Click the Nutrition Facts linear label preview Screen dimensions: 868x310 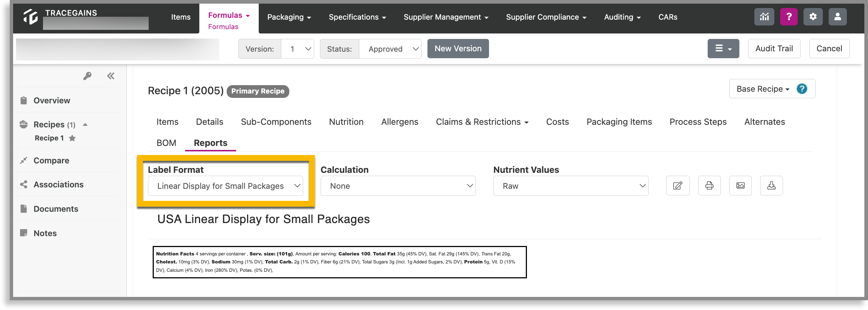click(x=340, y=262)
